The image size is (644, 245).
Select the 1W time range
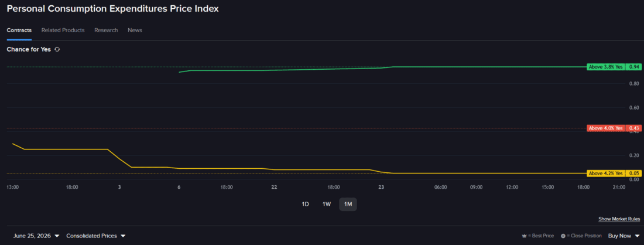click(327, 205)
